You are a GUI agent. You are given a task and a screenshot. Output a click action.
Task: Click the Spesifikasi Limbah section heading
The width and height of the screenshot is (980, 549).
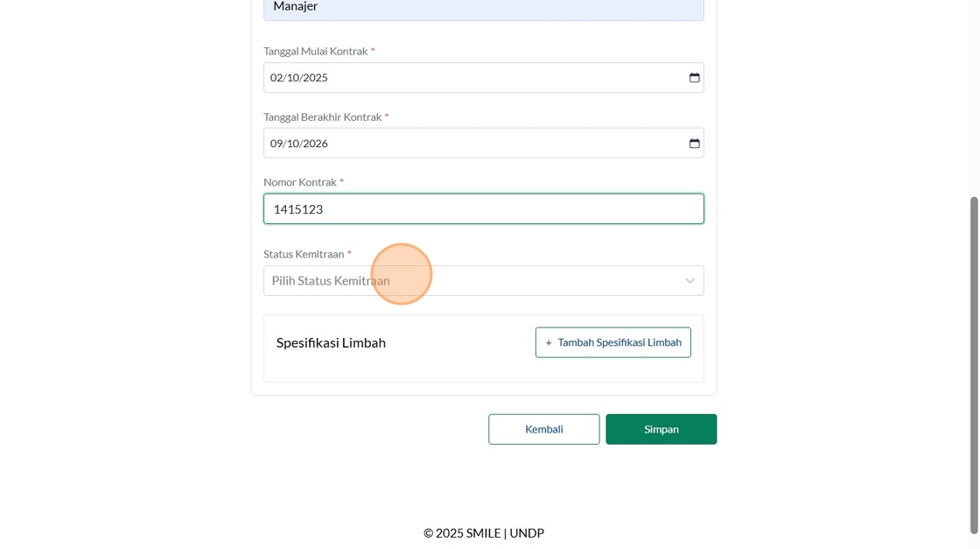coord(331,342)
